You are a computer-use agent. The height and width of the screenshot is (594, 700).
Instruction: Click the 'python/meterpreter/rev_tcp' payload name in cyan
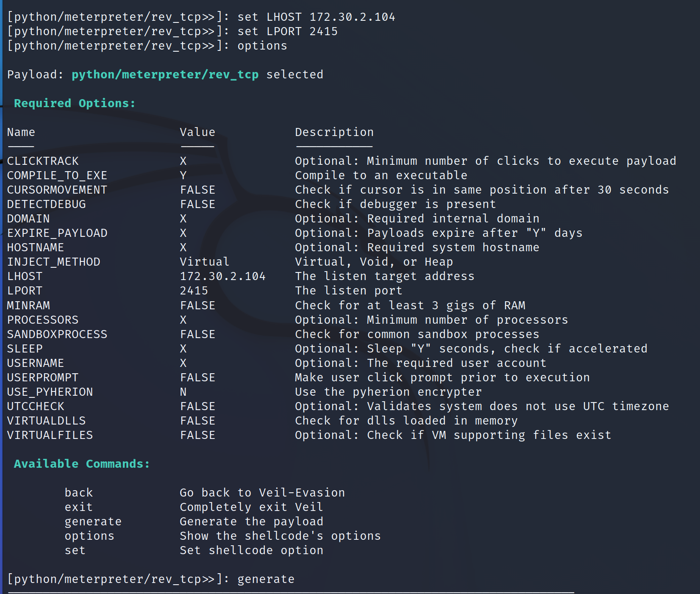(165, 75)
